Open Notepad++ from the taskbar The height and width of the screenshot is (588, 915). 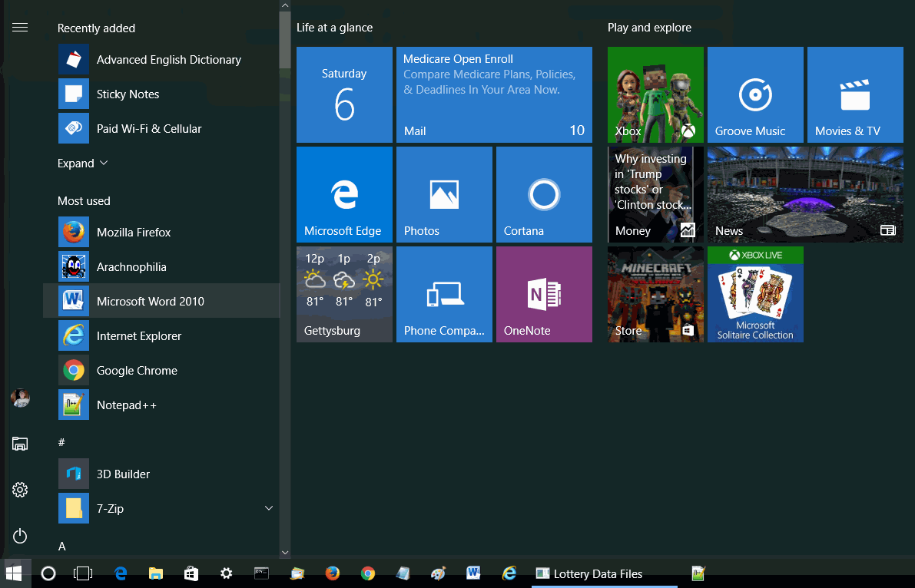pyautogui.click(x=698, y=573)
